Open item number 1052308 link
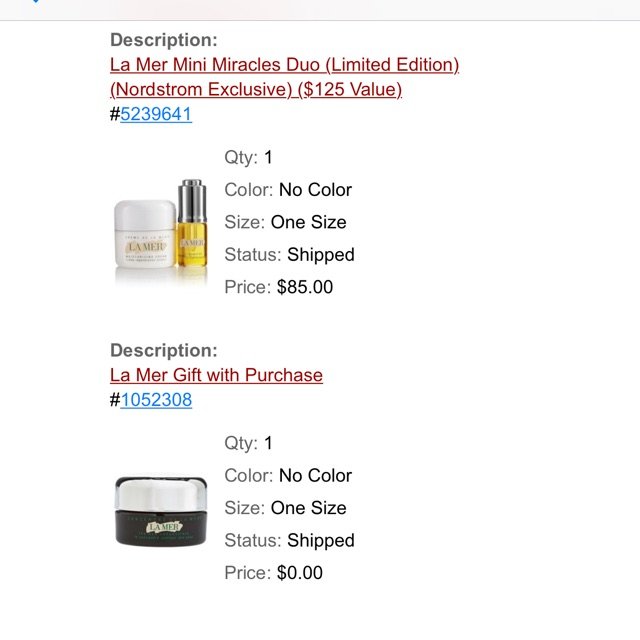 point(156,400)
